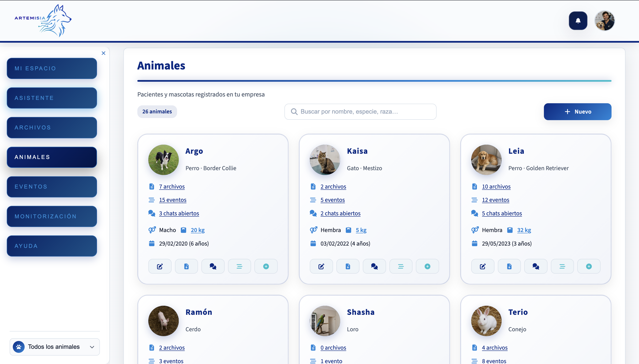Click Shasha's parrot photo
639x364 pixels.
[325, 321]
